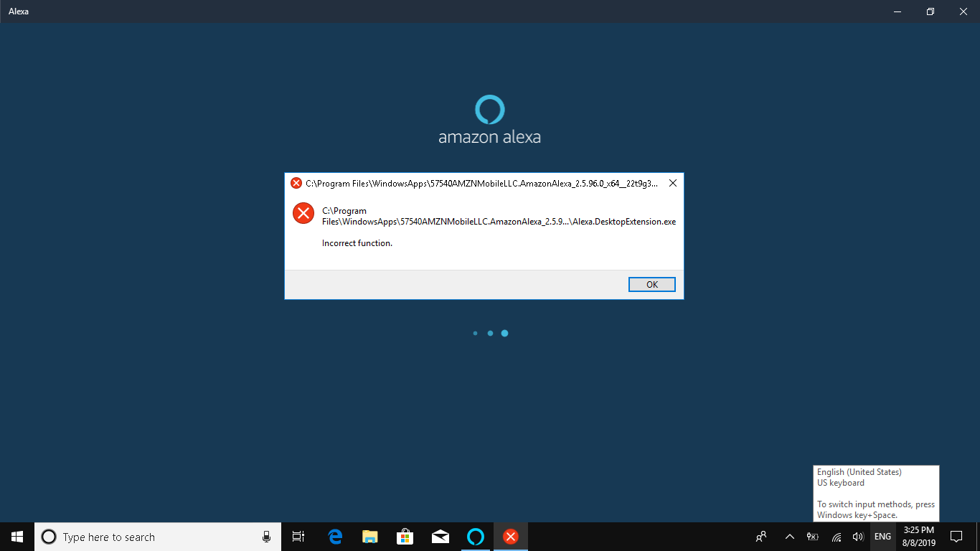Click the ENG input language indicator
Screen dimensions: 980x551
coord(883,537)
